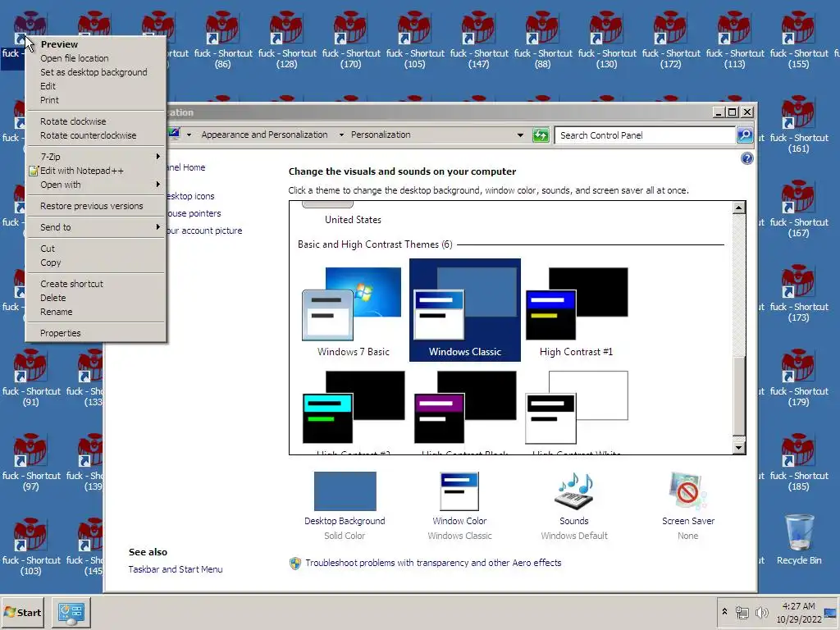This screenshot has width=840, height=630.
Task: Choose Rotate counterclockwise
Action: click(x=96, y=135)
